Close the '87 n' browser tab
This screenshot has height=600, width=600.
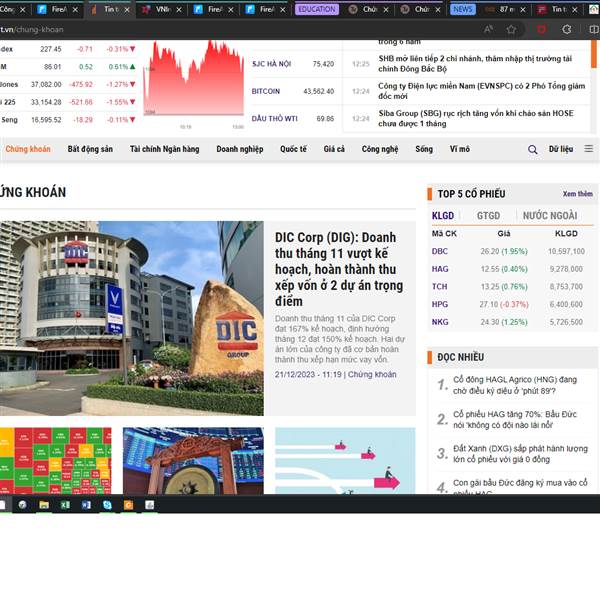click(523, 10)
